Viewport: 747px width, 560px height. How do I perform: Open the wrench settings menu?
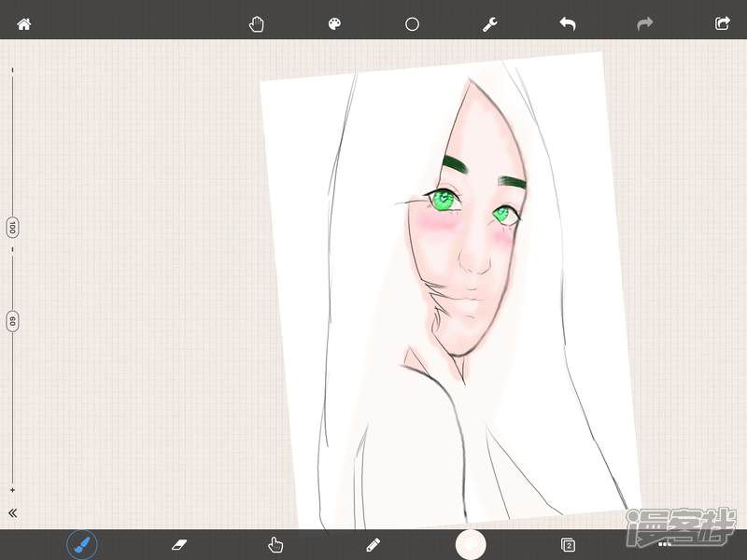(489, 24)
